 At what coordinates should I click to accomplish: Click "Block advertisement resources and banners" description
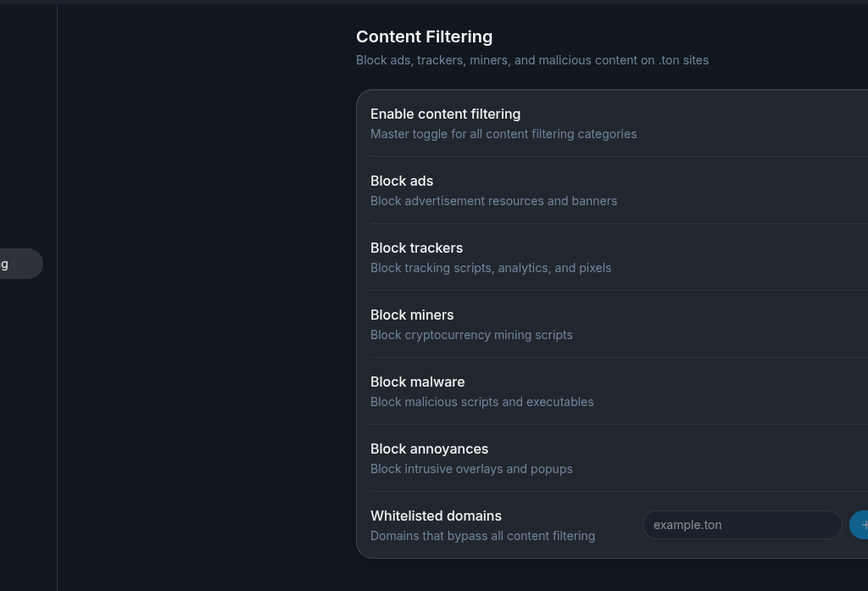(x=493, y=201)
